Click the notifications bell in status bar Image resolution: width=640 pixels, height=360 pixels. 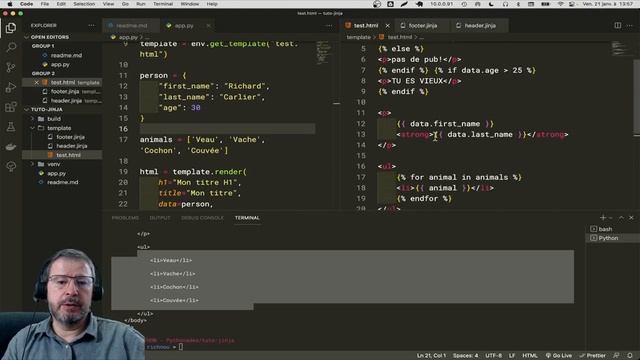pos(630,356)
